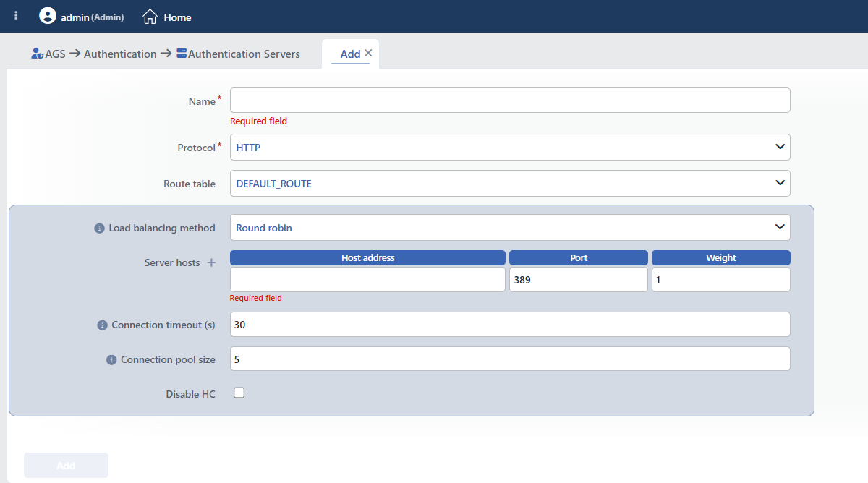Screen dimensions: 868x483
Task: Click the Port column header
Action: (x=579, y=258)
